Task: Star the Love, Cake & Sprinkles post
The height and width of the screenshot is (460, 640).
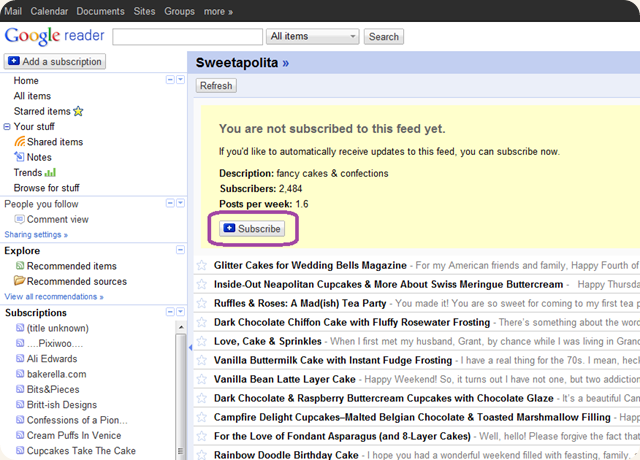Action: coord(202,341)
